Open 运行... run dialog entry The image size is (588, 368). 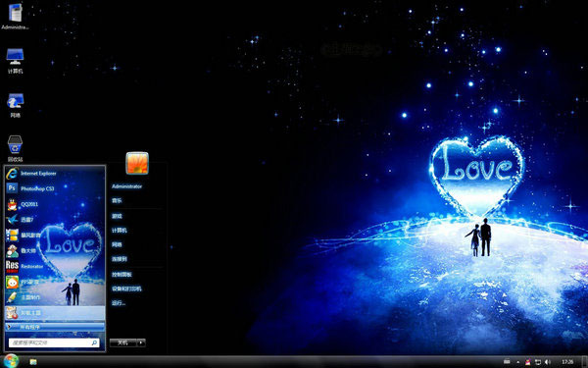pos(119,303)
